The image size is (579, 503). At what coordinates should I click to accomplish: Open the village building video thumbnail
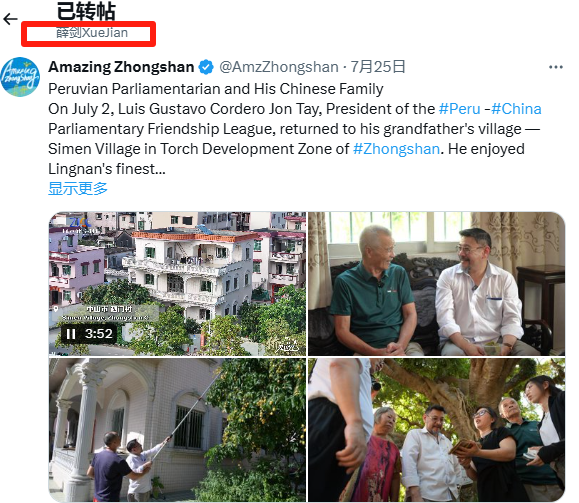(x=178, y=284)
